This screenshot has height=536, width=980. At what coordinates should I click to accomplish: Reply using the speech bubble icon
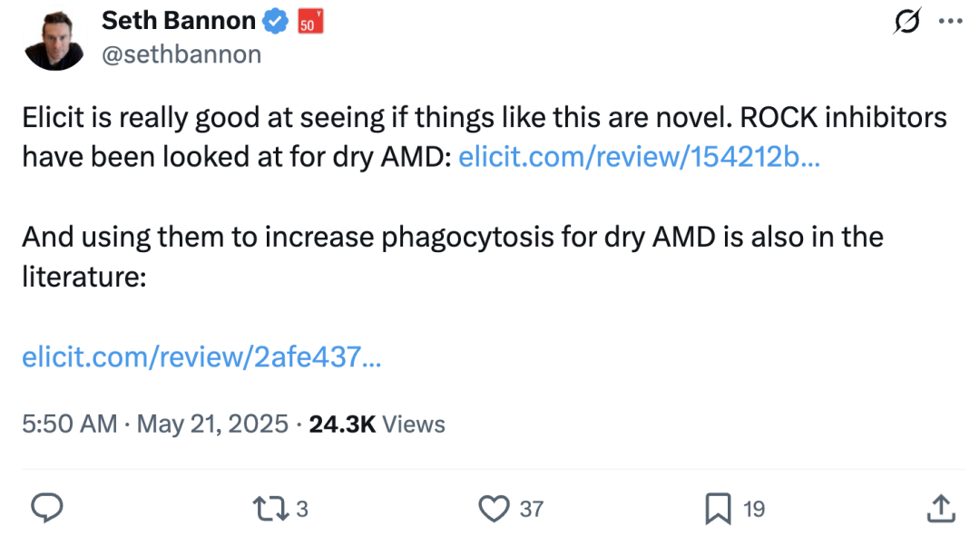coord(45,509)
